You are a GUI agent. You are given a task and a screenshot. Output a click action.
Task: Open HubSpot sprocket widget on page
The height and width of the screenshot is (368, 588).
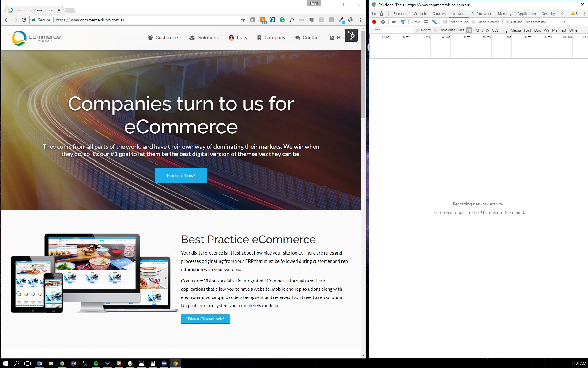pos(351,36)
